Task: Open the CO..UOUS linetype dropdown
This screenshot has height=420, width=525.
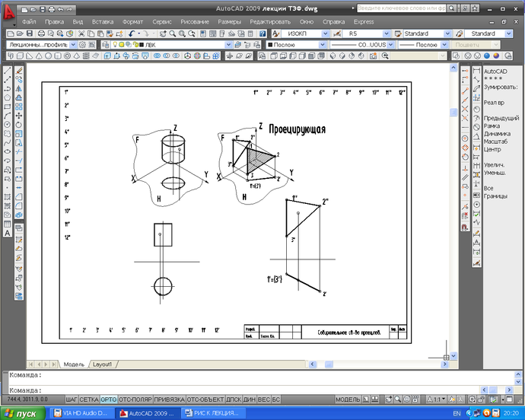Action: [391, 45]
